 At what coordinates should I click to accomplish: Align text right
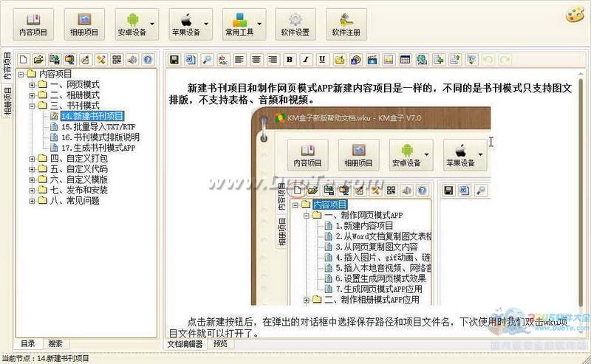coord(273,60)
